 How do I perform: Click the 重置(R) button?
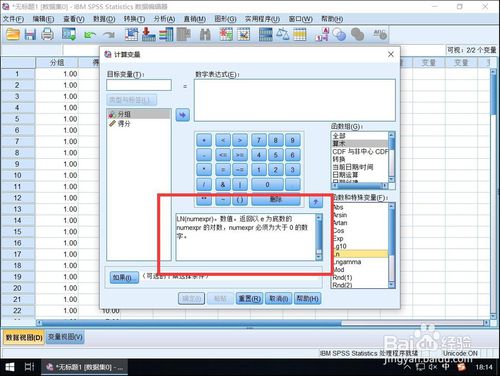(x=249, y=298)
